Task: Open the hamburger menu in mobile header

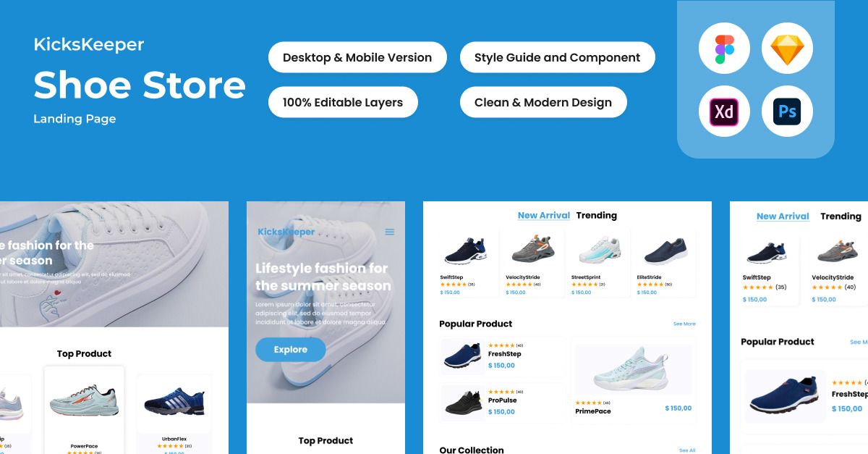Action: coord(390,232)
